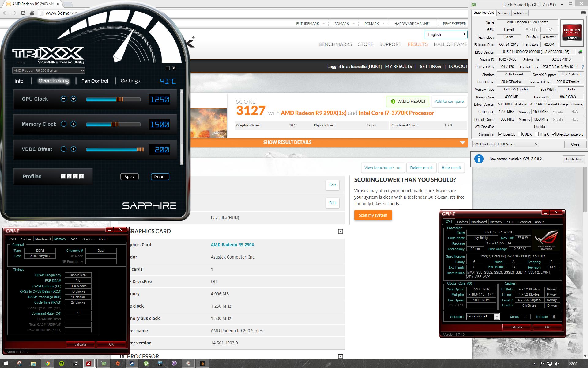Collapse the Graphics Card section toggle

point(340,232)
